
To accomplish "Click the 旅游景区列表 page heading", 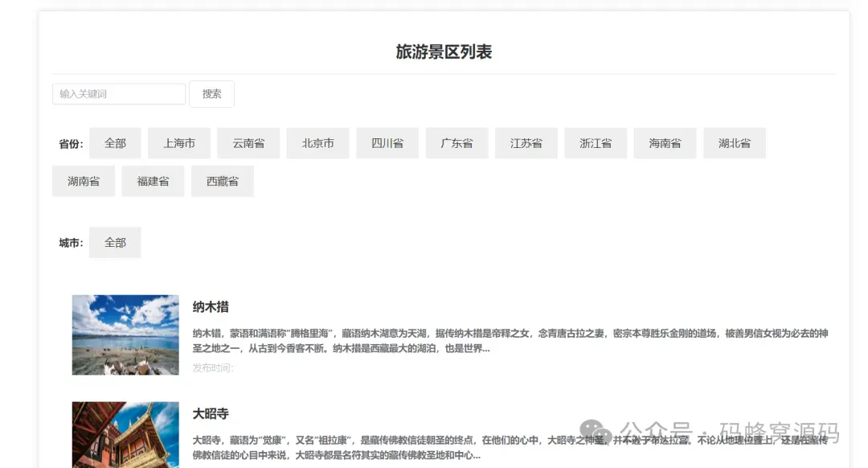I will pos(444,52).
